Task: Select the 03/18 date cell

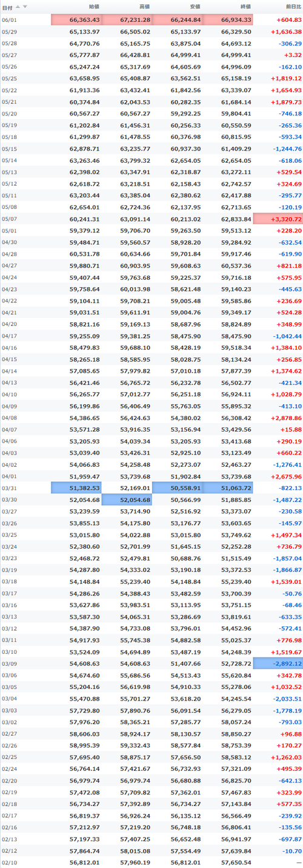Action: pos(8,583)
